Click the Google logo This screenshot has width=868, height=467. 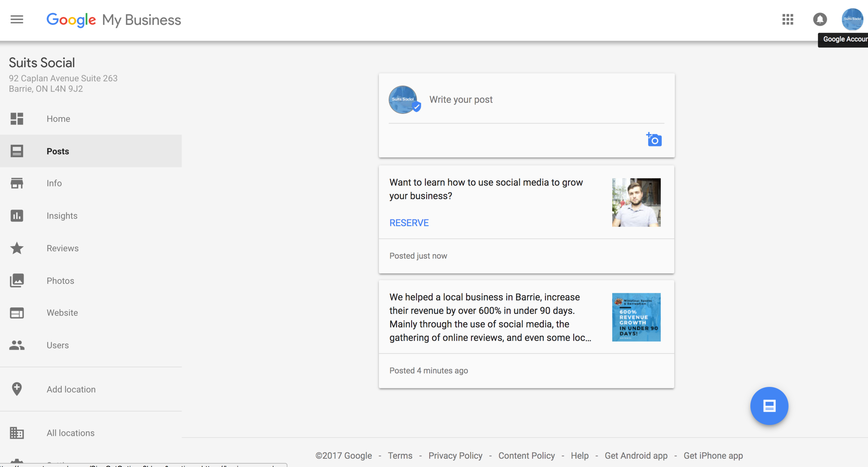(x=71, y=20)
